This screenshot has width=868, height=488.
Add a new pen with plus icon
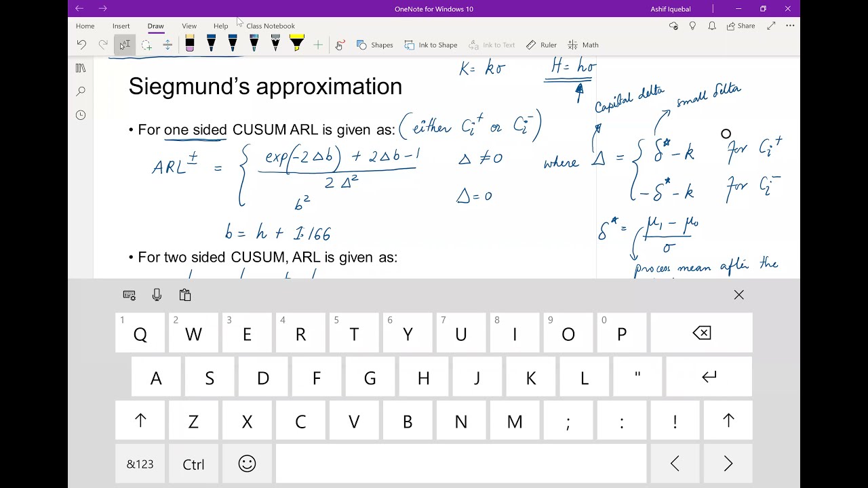click(x=318, y=45)
